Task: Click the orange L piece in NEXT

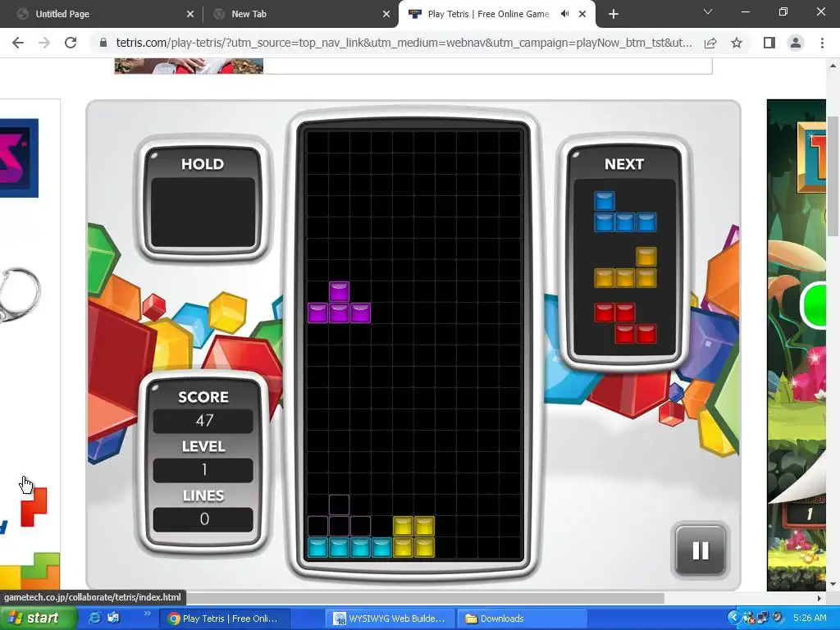Action: tap(625, 268)
